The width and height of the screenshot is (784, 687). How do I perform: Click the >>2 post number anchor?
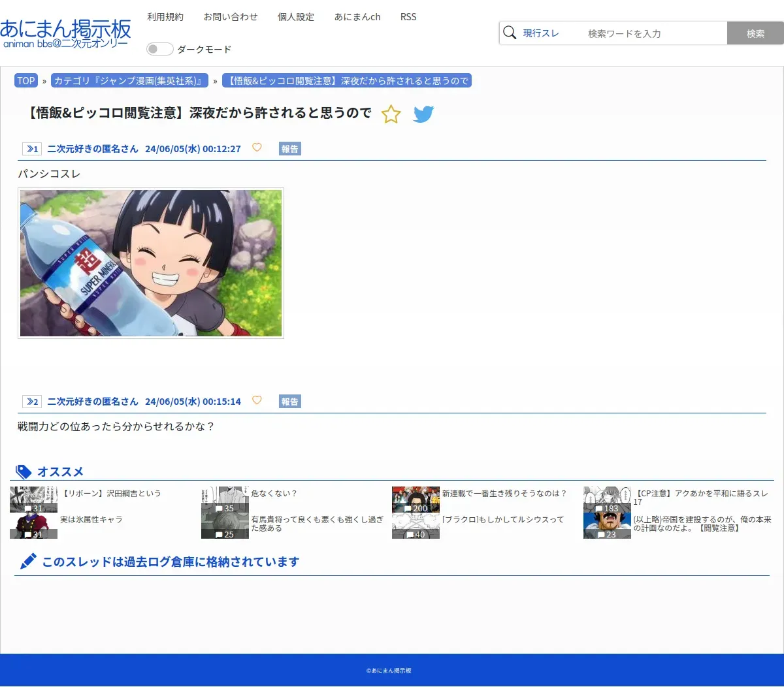pyautogui.click(x=32, y=402)
